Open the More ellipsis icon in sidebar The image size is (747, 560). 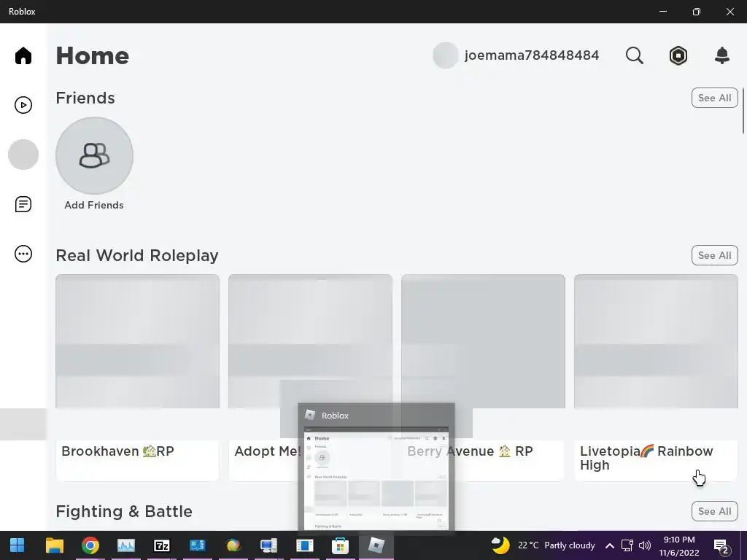[x=23, y=254]
